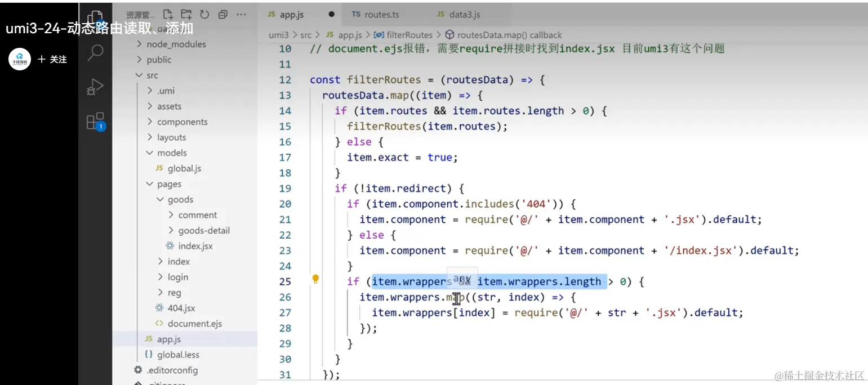Click routesData.map() callback breadcrumb
The width and height of the screenshot is (868, 385).
(x=509, y=35)
